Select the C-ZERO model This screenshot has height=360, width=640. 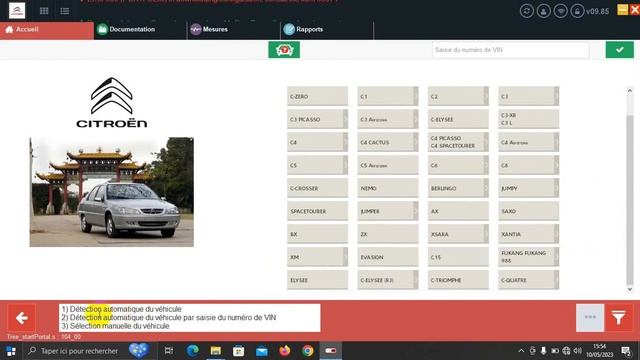click(x=318, y=96)
